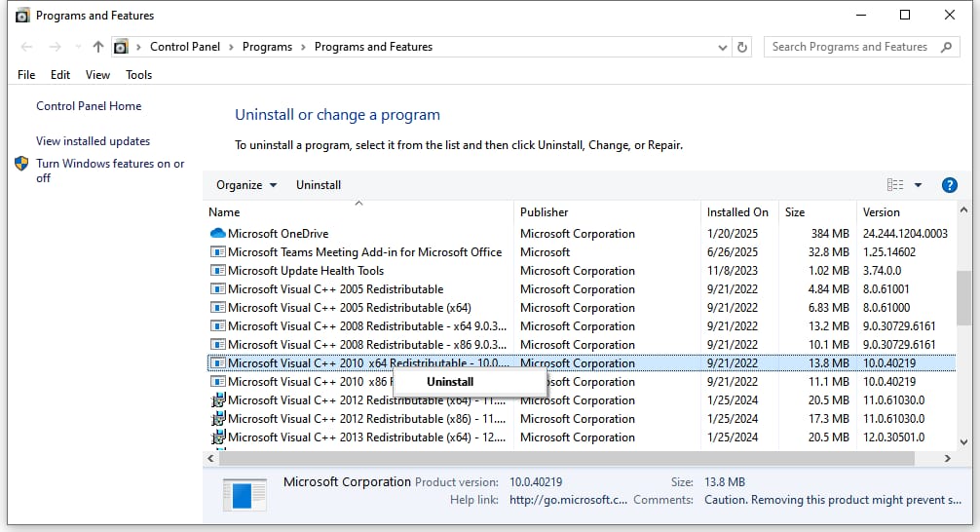Click the shield icon for Windows features
The image size is (980, 532).
21,164
